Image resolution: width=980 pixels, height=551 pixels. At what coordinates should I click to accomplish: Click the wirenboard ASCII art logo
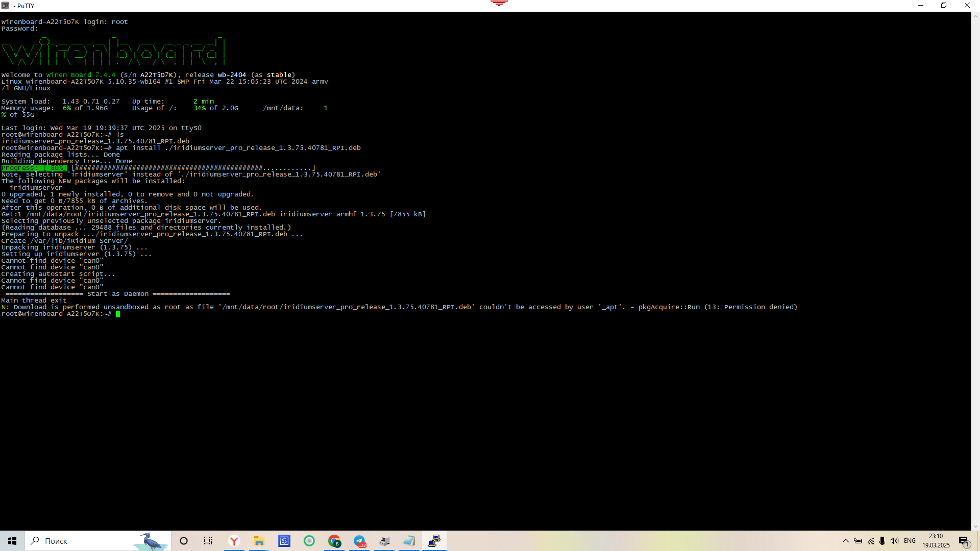tap(113, 51)
